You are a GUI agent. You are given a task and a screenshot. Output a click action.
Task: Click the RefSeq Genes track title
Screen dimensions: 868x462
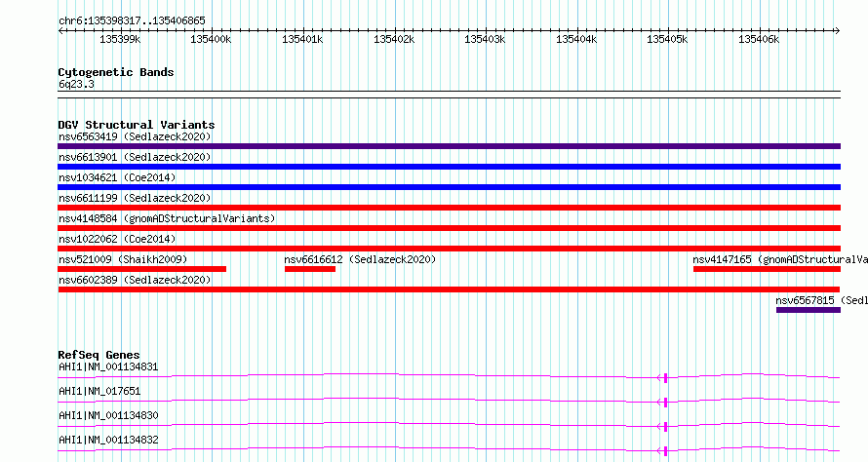(99, 355)
